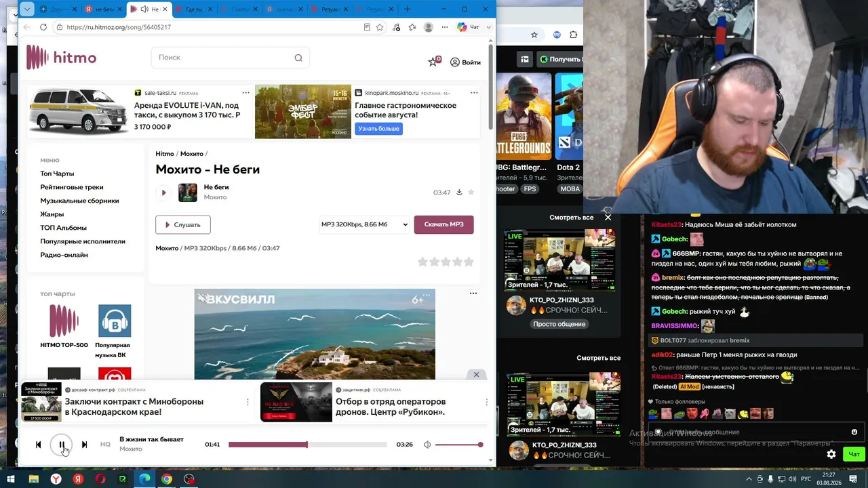The height and width of the screenshot is (488, 868).
Task: Open Популярные исполнители menu item
Action: (x=83, y=241)
